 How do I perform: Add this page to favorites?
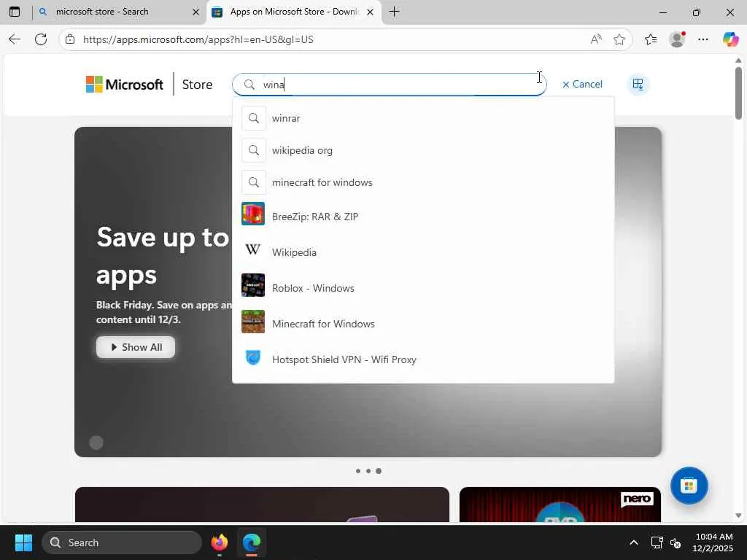(x=619, y=39)
